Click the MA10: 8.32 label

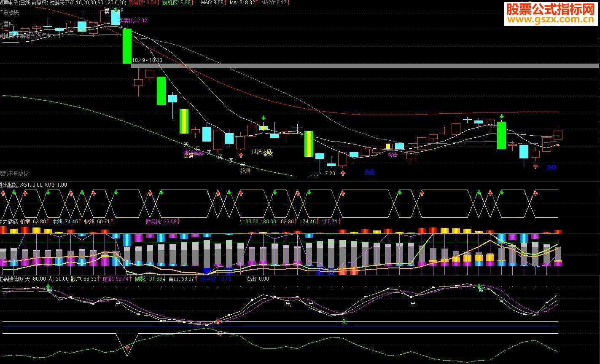click(x=242, y=3)
